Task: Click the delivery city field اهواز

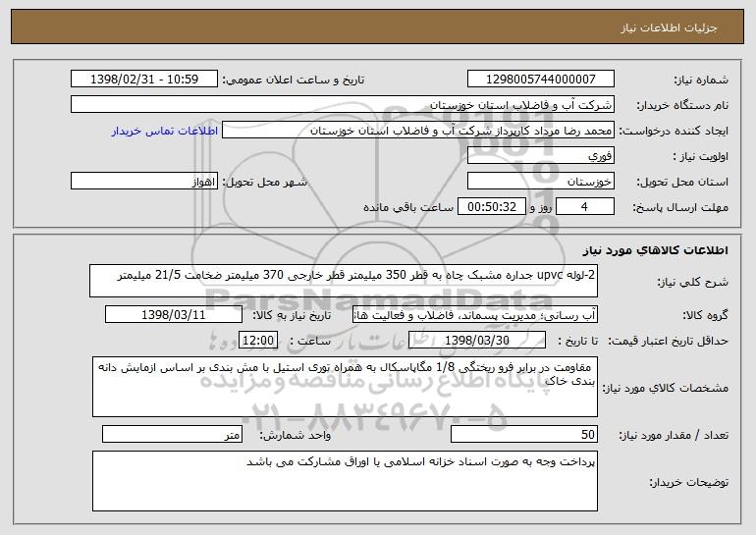Action: (x=144, y=182)
